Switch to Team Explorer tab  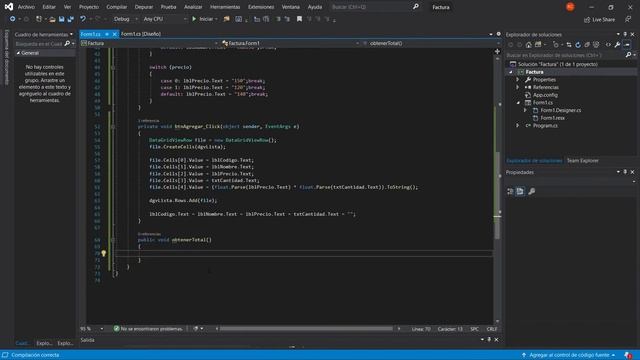582,161
